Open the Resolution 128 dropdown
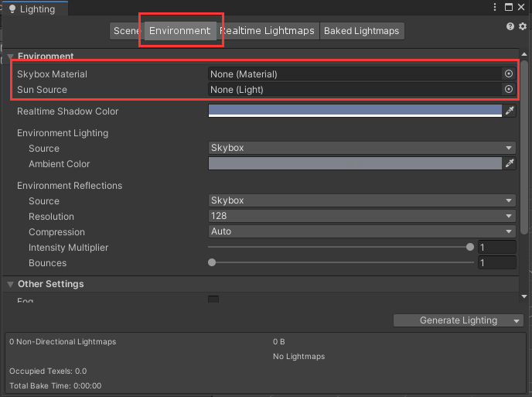This screenshot has width=532, height=397. click(x=362, y=216)
